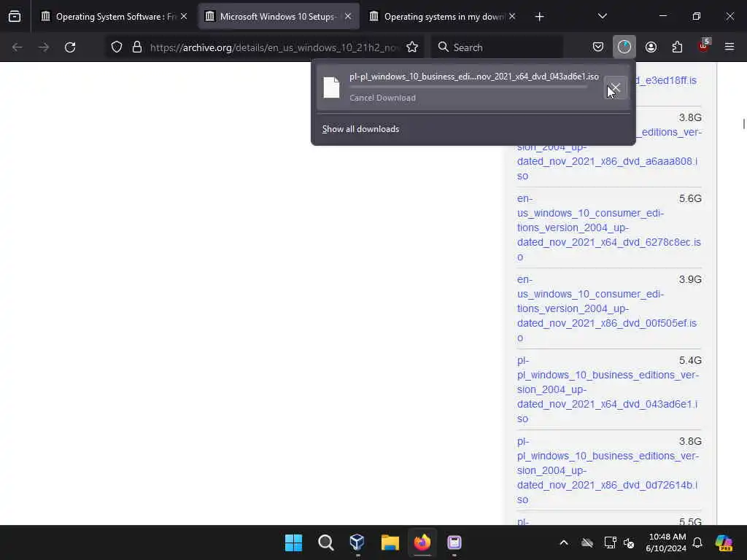Image resolution: width=747 pixels, height=560 pixels.
Task: Click the cloud sync icon in the system tray
Action: (x=587, y=542)
